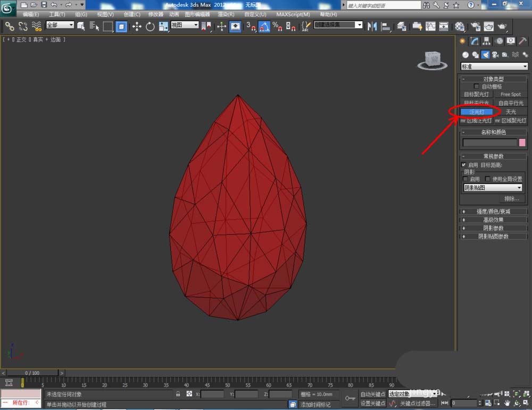532x410 pixels.
Task: Activate the Rotate tool in toolbar
Action: [x=150, y=26]
